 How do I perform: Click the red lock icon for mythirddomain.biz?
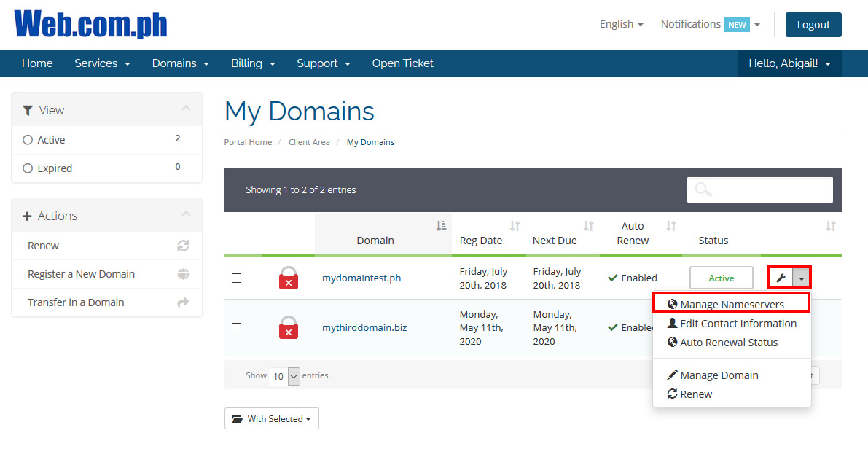tap(289, 327)
